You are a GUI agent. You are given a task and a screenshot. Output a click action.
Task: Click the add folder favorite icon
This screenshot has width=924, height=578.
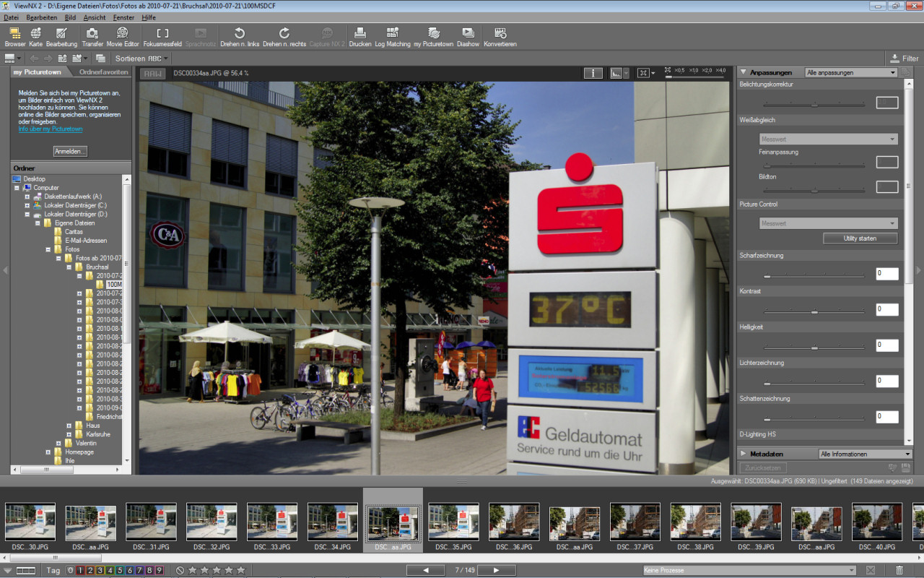[77, 59]
